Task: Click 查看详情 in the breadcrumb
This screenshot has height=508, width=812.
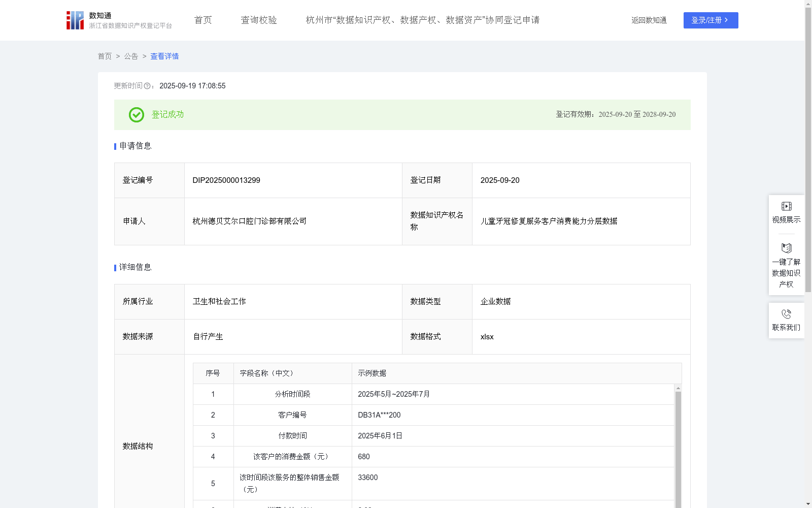Action: pos(164,56)
